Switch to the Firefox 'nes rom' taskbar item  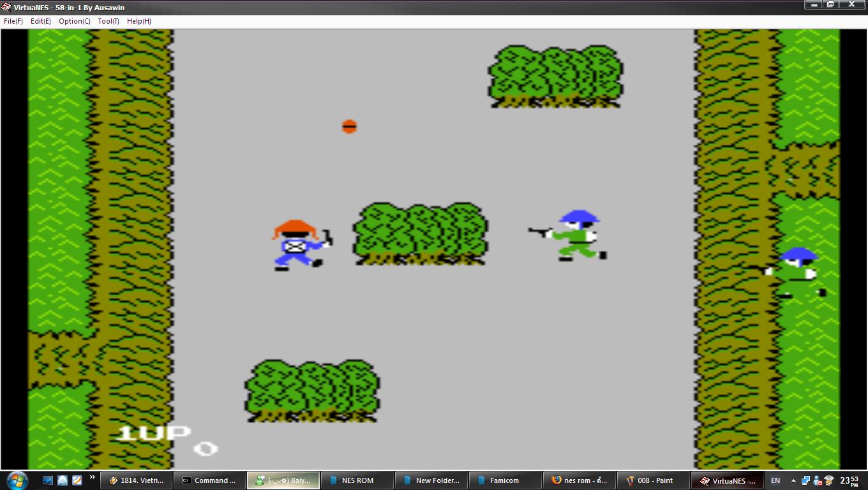580,480
